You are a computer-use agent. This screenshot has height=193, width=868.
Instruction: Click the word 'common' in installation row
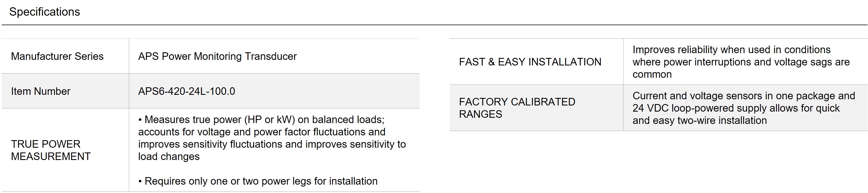[x=652, y=75]
